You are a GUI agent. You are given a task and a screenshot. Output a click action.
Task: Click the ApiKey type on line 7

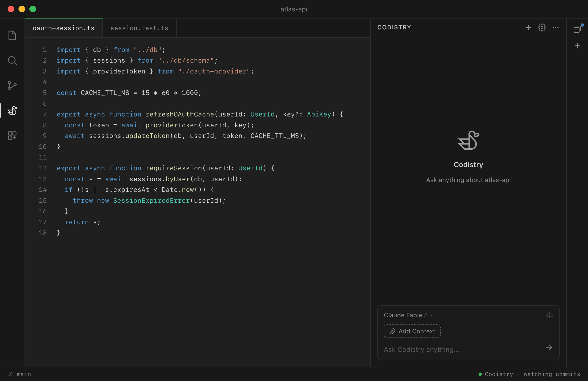319,114
